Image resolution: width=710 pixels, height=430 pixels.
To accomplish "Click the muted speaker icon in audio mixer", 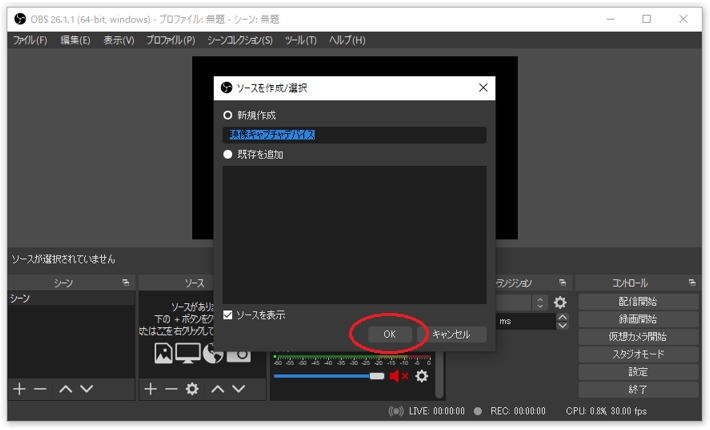I will (399, 376).
